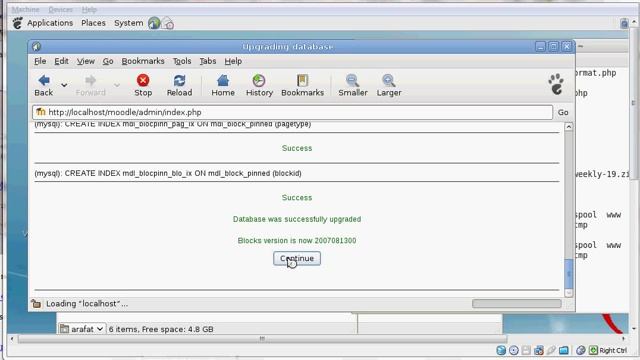640x360 pixels.
Task: Open arafat location dropdown in file manager
Action: (x=82, y=329)
